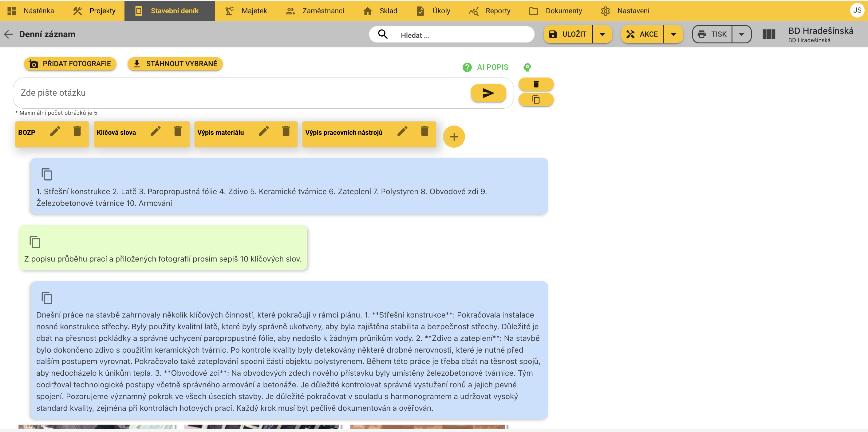
Task: Edit the BOZP prompt with the pencil icon
Action: pyautogui.click(x=55, y=131)
